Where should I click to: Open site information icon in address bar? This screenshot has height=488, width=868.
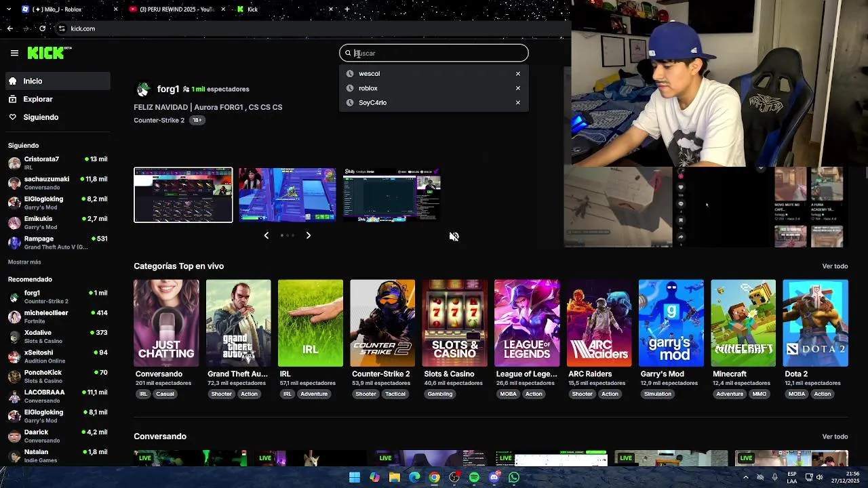click(x=62, y=28)
